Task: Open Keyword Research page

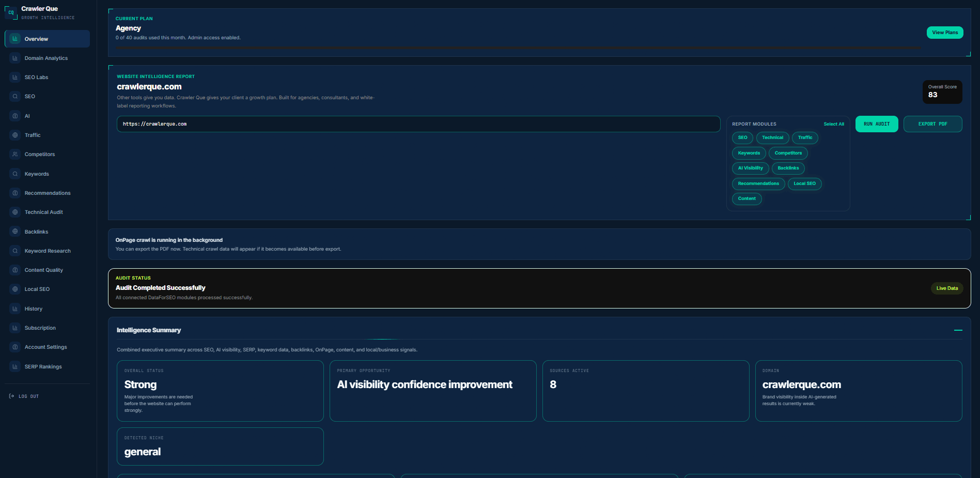Action: coord(47,251)
